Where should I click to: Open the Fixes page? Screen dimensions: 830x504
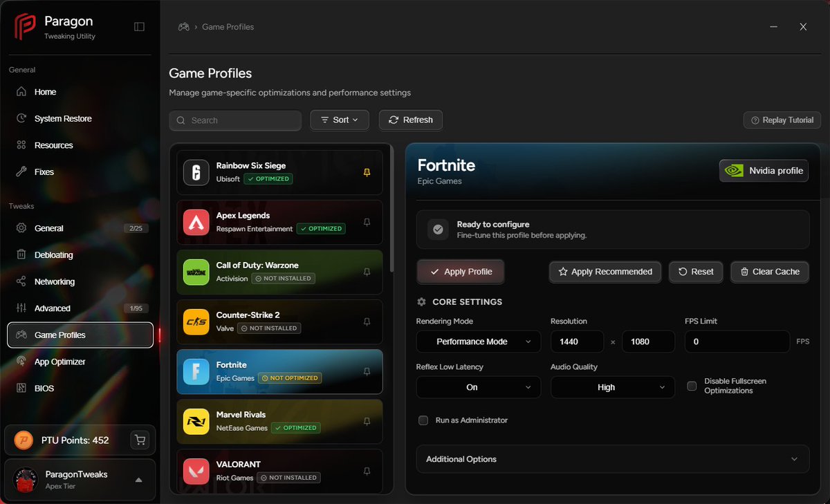click(x=80, y=172)
